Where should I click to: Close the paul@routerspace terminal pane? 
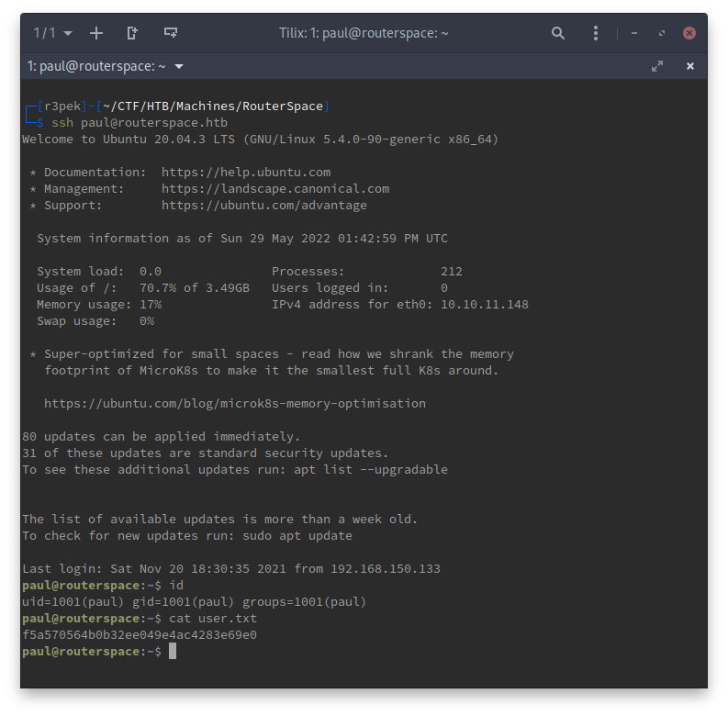click(690, 66)
